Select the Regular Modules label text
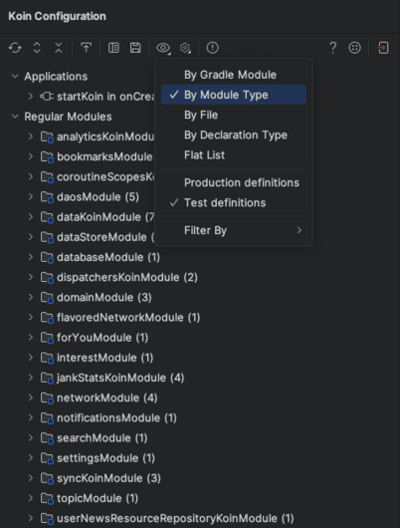The image size is (400, 532). coord(68,117)
